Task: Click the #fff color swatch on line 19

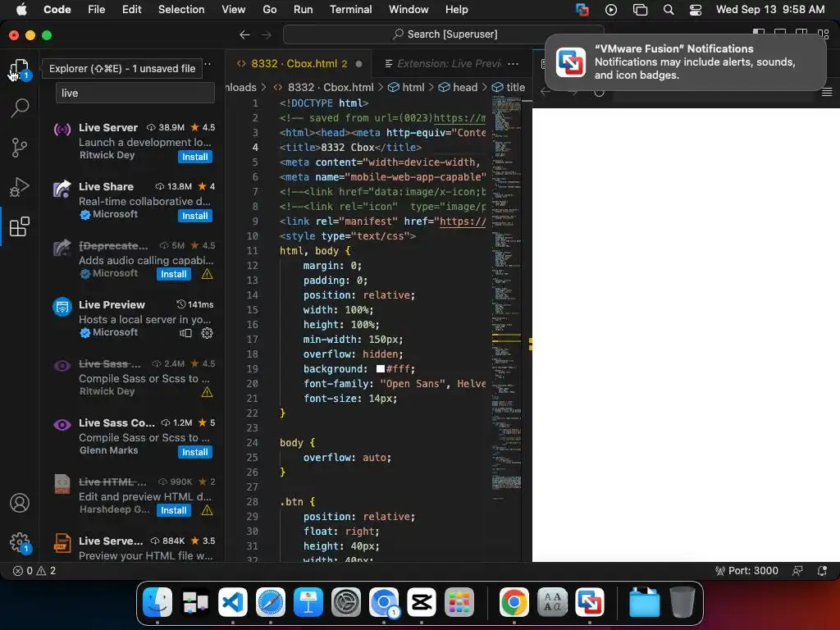Action: pyautogui.click(x=381, y=368)
